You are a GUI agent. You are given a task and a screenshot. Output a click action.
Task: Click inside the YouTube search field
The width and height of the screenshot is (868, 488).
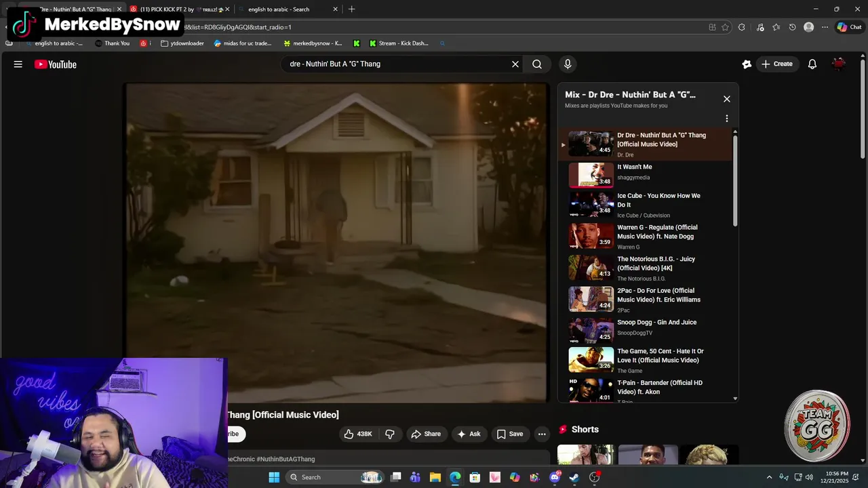coord(397,64)
